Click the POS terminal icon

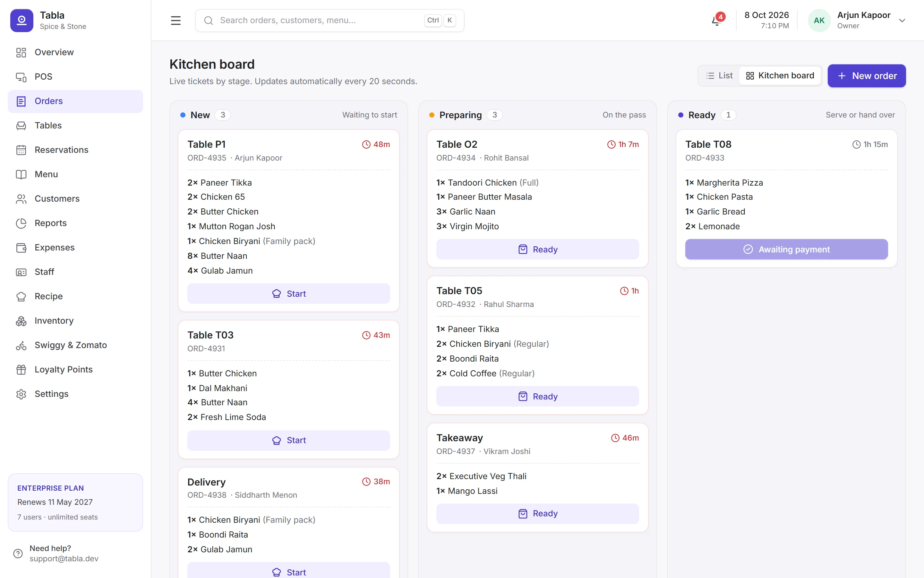[x=21, y=77]
